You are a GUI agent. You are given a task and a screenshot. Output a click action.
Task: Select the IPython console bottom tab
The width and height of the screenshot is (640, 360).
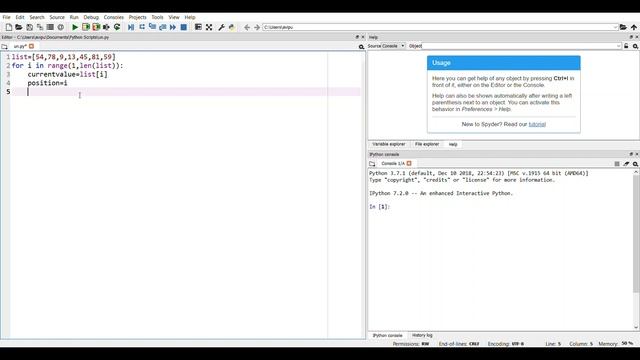click(x=387, y=336)
